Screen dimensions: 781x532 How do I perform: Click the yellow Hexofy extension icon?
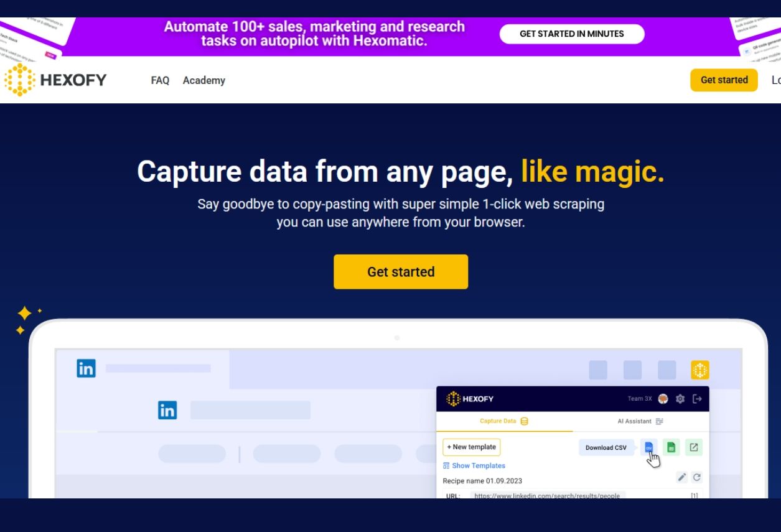[x=699, y=370]
